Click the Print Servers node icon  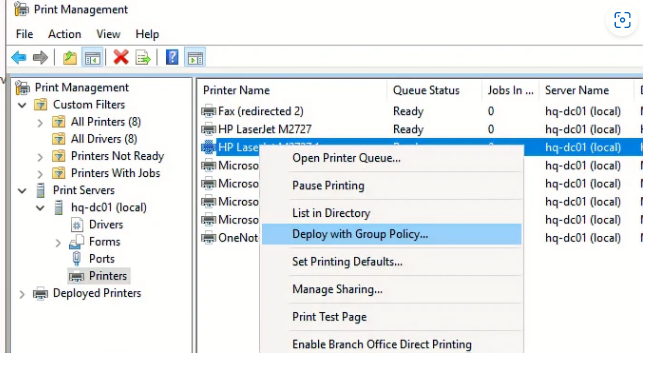click(40, 191)
